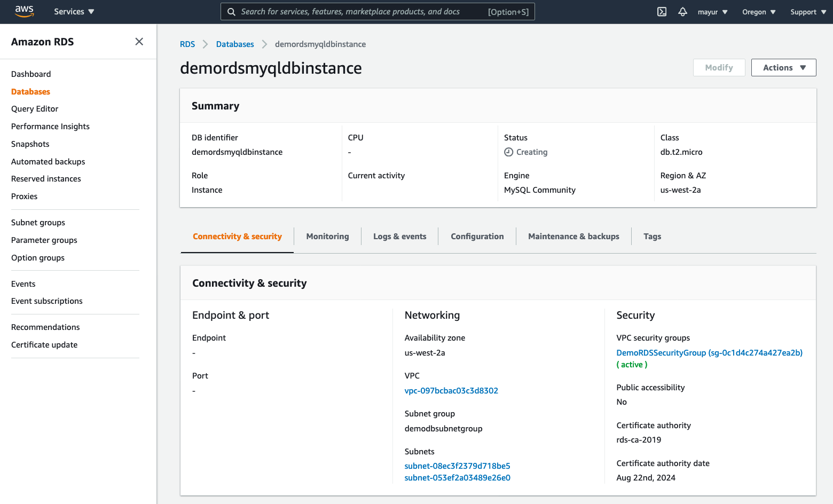Open the CloudShell terminal icon
Screen dimensions: 833x504
click(x=662, y=12)
